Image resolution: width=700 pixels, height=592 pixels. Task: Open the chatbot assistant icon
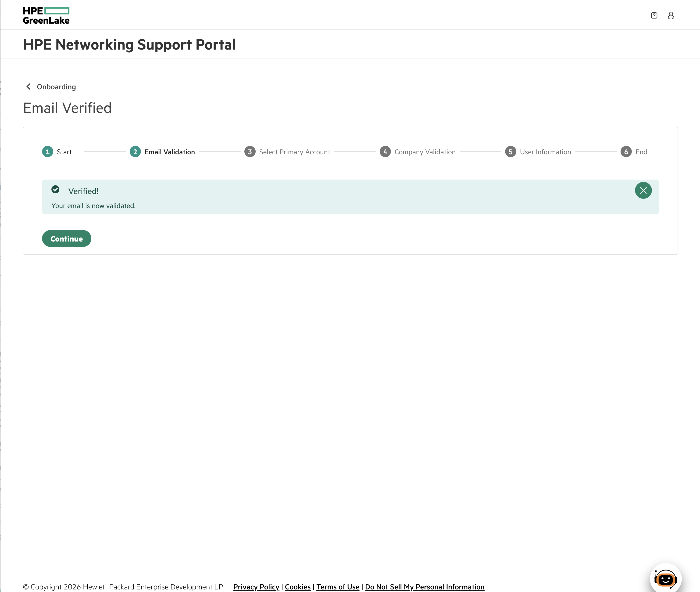(665, 579)
